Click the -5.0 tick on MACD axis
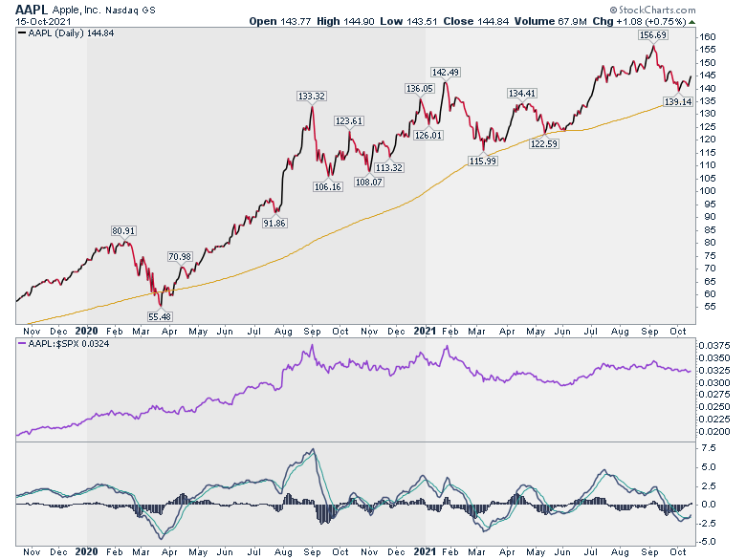 [x=707, y=542]
